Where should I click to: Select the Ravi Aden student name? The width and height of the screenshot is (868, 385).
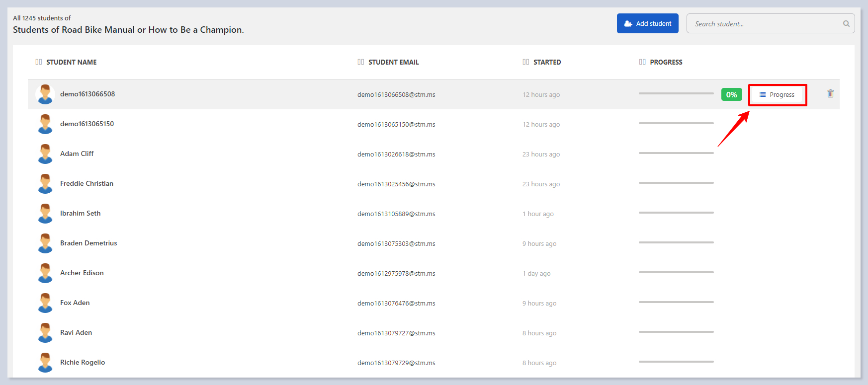pos(76,333)
